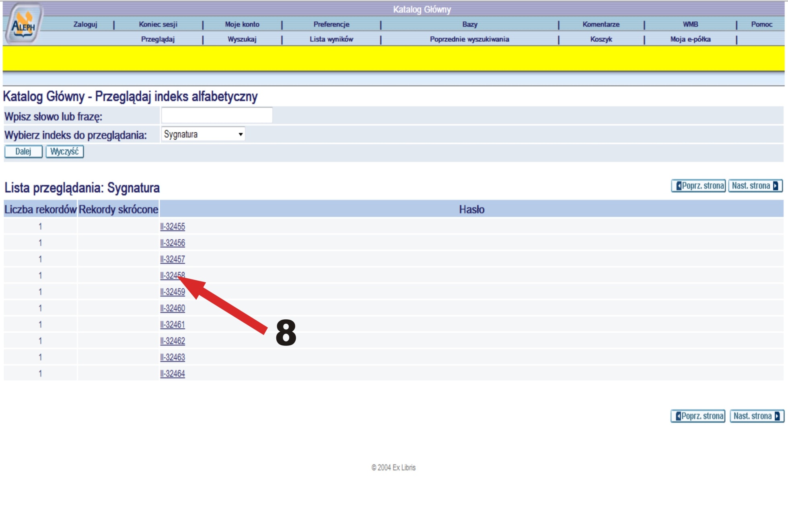The height and width of the screenshot is (532, 788).
Task: Open signature link II-32459
Action: click(173, 292)
